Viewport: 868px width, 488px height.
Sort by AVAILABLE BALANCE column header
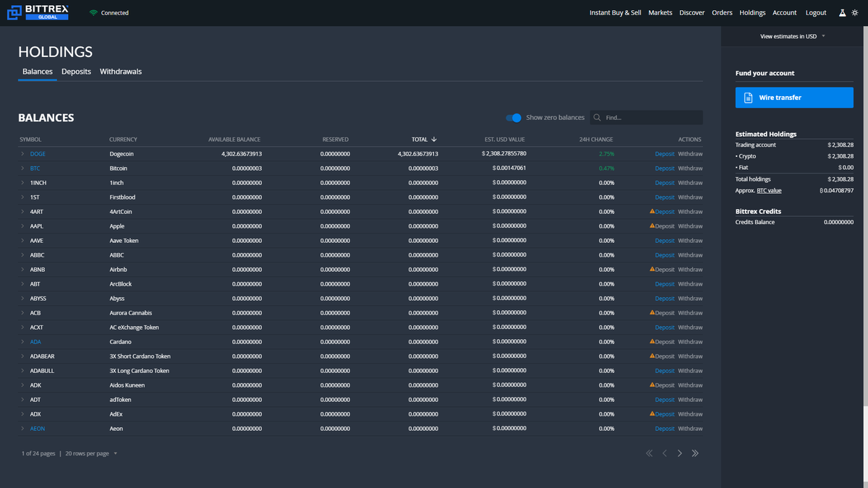pyautogui.click(x=234, y=140)
